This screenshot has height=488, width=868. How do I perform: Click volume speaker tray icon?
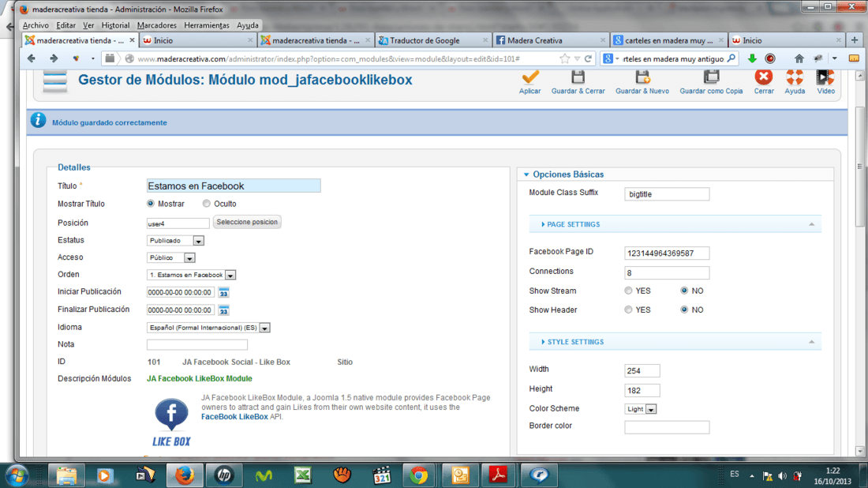(782, 476)
